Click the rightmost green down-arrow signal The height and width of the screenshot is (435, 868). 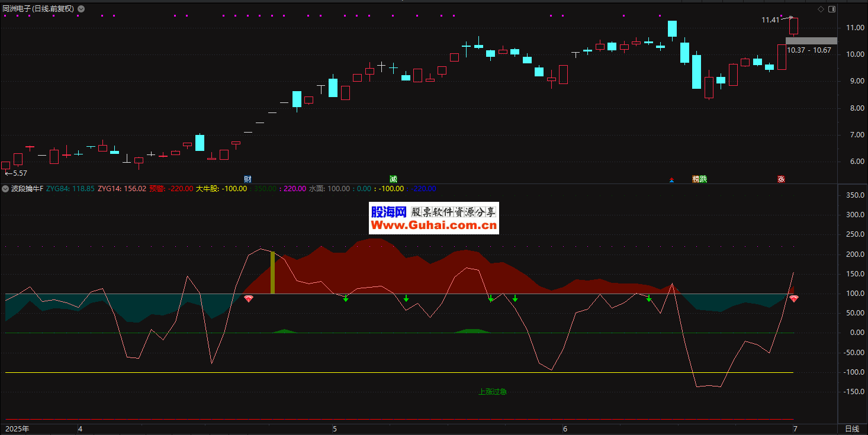649,298
